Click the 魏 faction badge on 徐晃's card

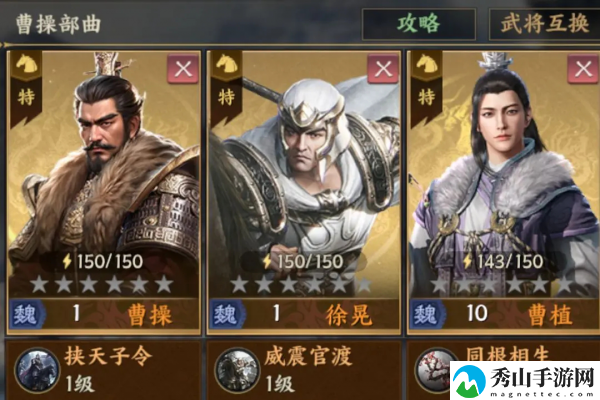[x=227, y=314]
